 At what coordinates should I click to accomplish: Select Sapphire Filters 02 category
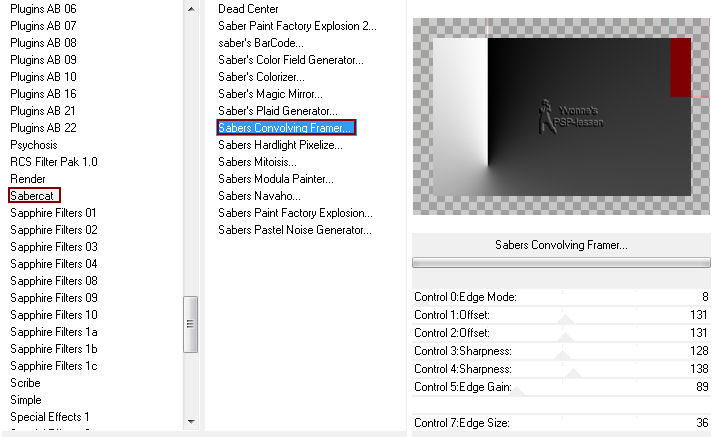coord(54,230)
